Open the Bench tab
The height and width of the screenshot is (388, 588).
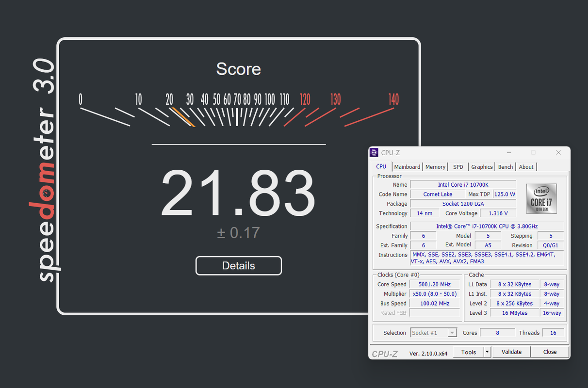(505, 167)
